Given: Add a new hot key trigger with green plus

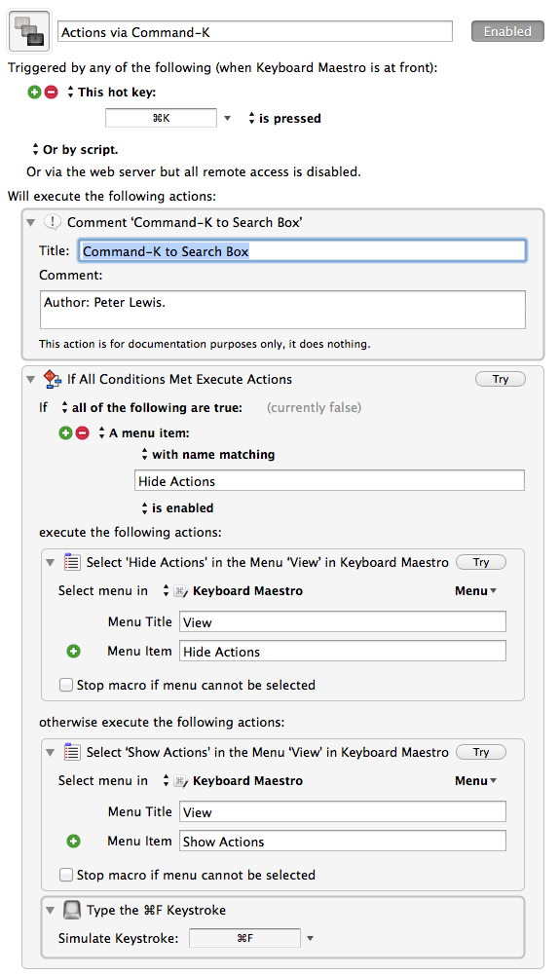Looking at the screenshot, I should pos(34,92).
